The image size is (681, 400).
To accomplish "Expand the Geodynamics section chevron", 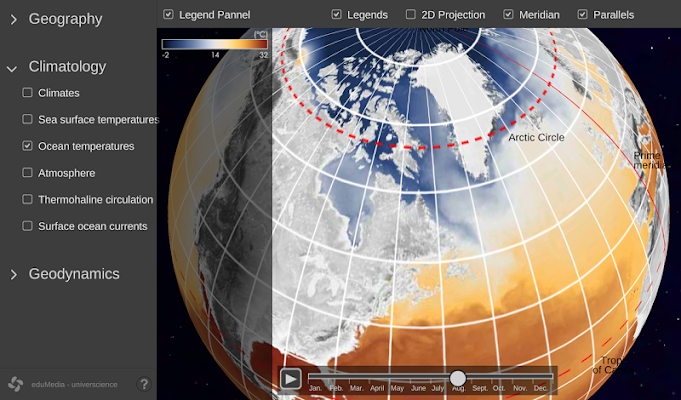I will click(13, 274).
